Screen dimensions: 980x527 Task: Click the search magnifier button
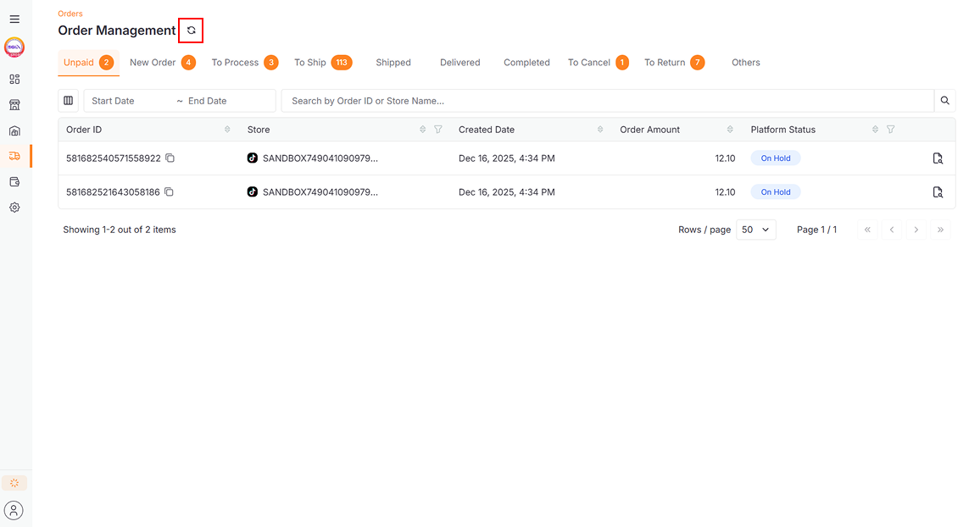coord(944,101)
